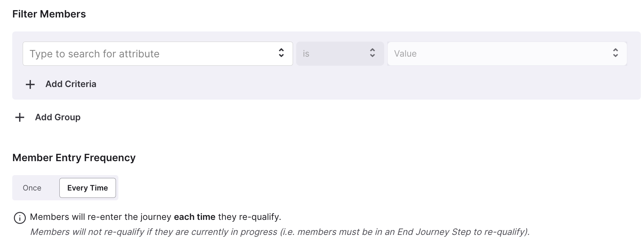This screenshot has width=644, height=244.
Task: Click the Add Group text button
Action: coord(58,117)
